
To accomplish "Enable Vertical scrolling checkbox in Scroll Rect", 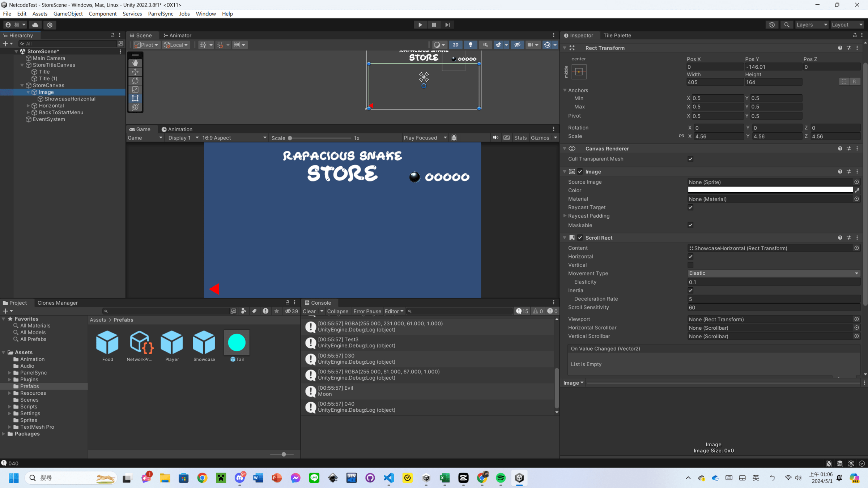I will click(x=690, y=265).
